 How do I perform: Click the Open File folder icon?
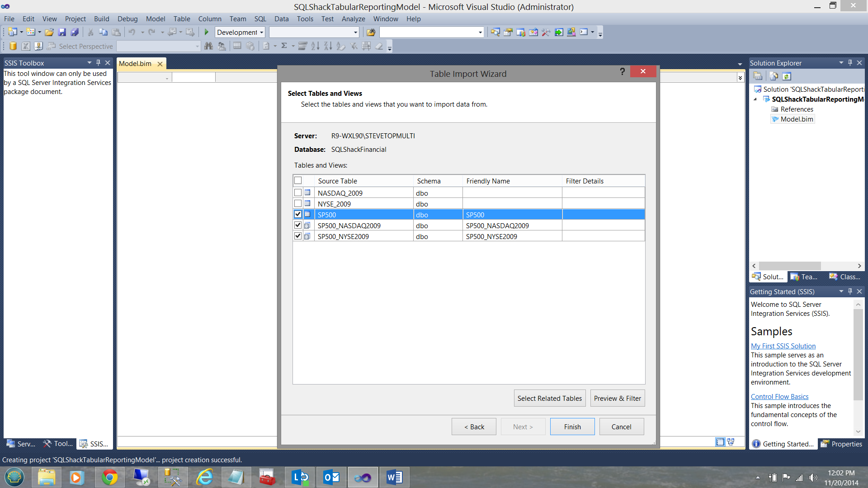coord(49,32)
